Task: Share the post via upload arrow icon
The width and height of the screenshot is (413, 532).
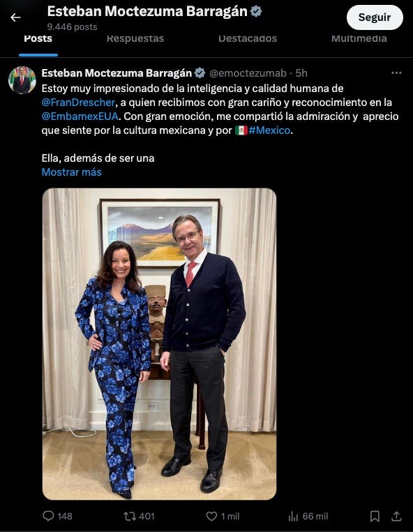Action: click(x=396, y=517)
